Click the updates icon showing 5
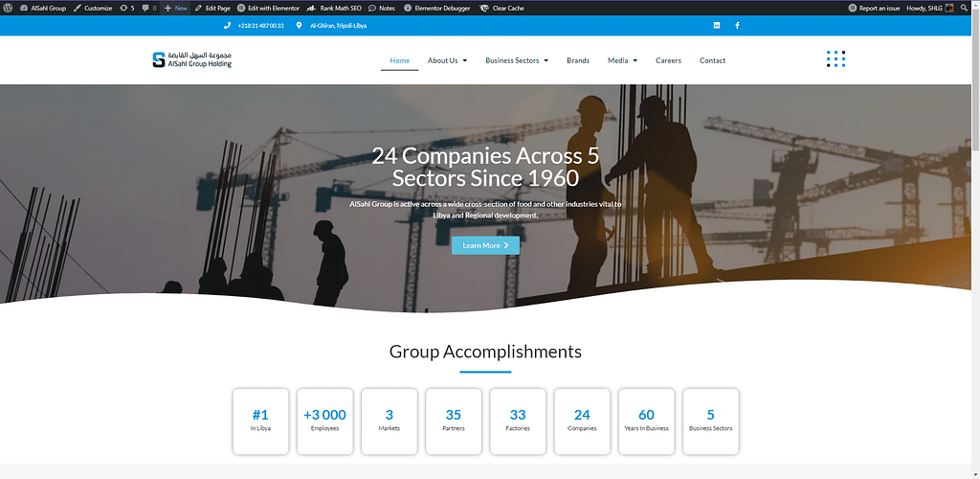 126,8
